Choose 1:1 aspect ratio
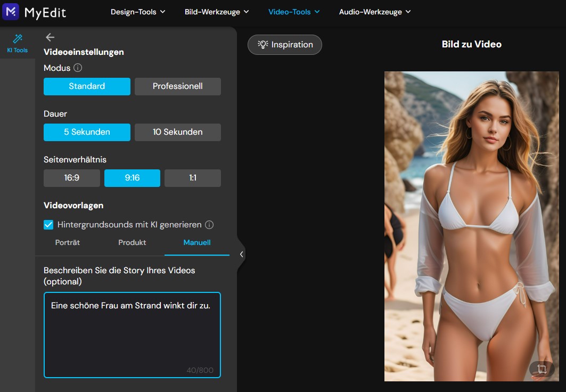 pyautogui.click(x=193, y=178)
